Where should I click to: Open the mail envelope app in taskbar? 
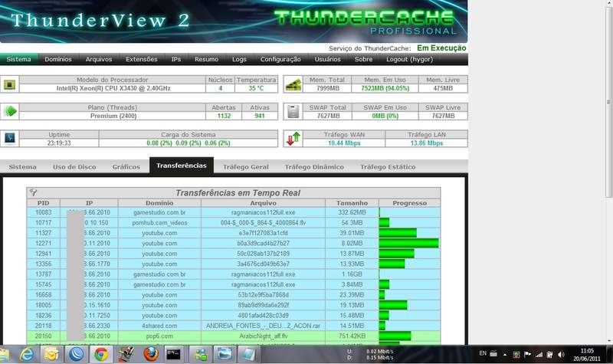pyautogui.click(x=52, y=355)
